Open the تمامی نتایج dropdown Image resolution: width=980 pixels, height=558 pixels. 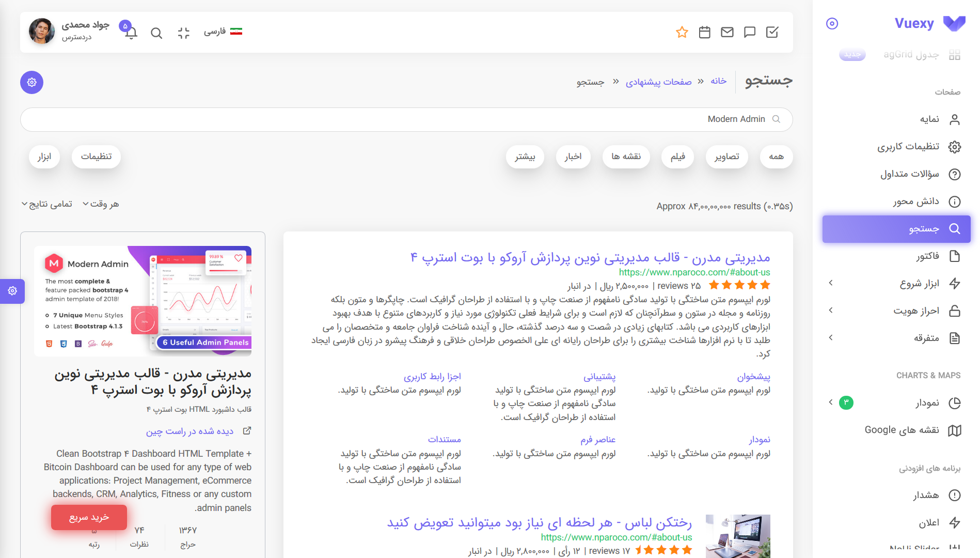[x=46, y=204]
